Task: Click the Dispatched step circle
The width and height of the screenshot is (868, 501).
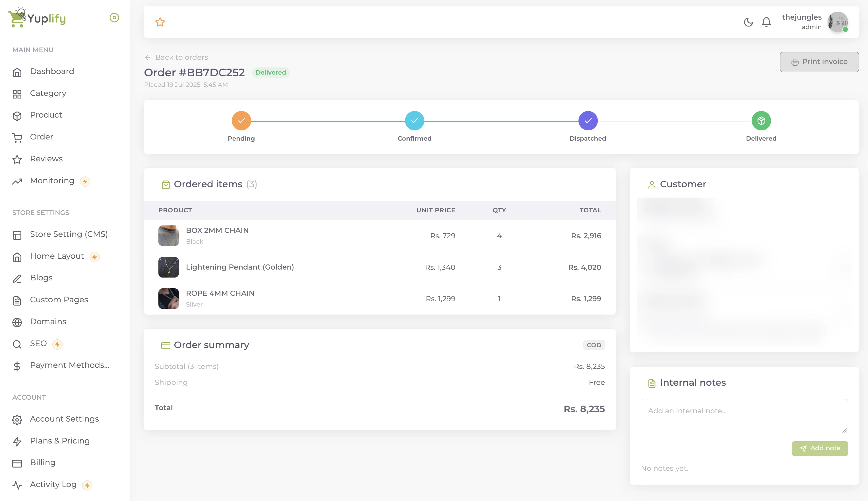Action: [588, 121]
